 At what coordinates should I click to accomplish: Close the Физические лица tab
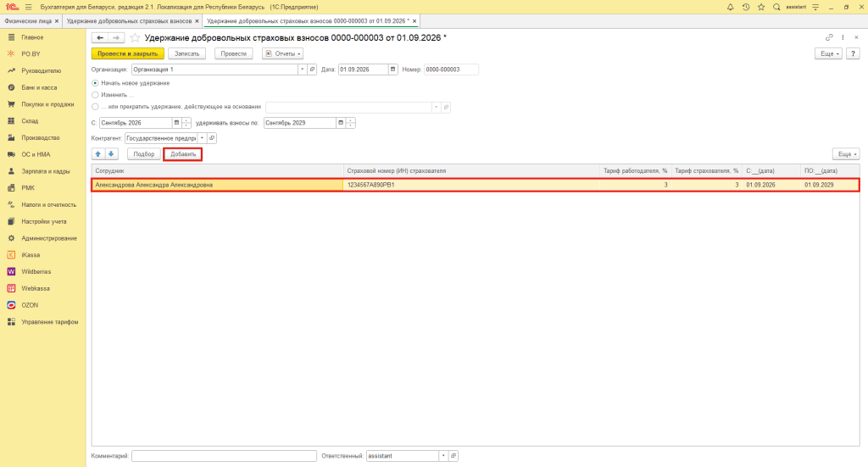click(x=57, y=21)
